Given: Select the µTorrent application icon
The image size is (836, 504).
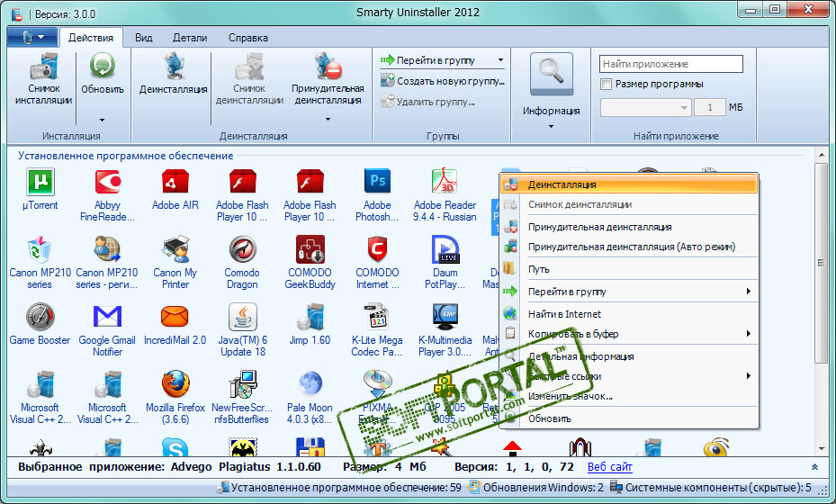Looking at the screenshot, I should pyautogui.click(x=40, y=181).
